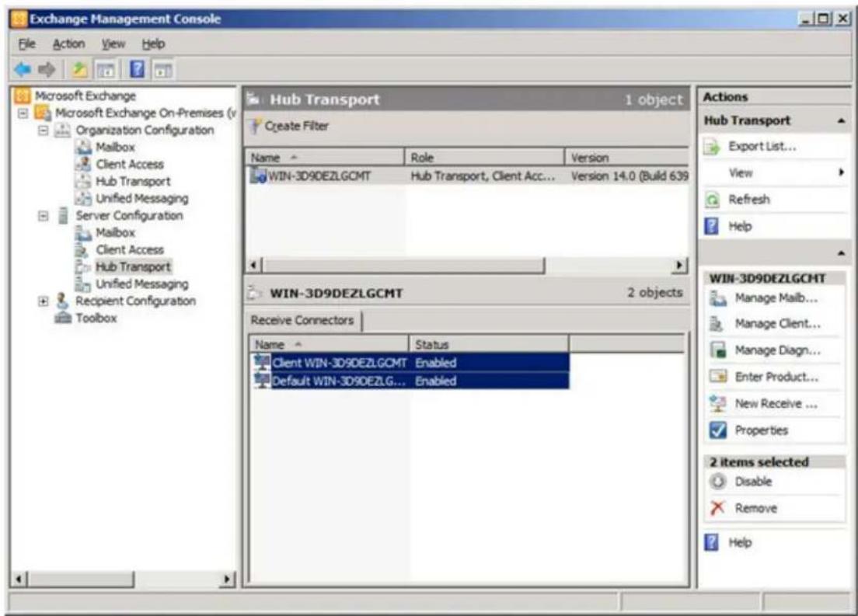The image size is (858, 616).
Task: Select the Client WIN-3D9DEZLGCMT connector row
Action: (410, 363)
